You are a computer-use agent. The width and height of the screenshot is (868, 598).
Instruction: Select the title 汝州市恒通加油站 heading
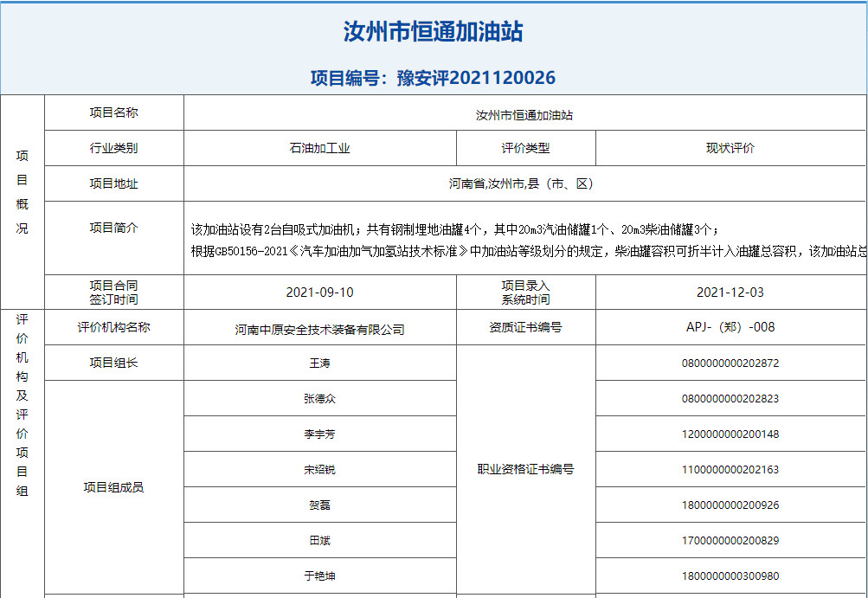click(x=433, y=31)
